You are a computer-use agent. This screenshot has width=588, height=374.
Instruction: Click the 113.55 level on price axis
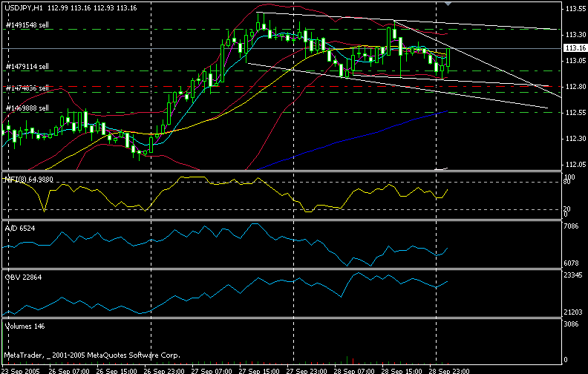point(574,9)
